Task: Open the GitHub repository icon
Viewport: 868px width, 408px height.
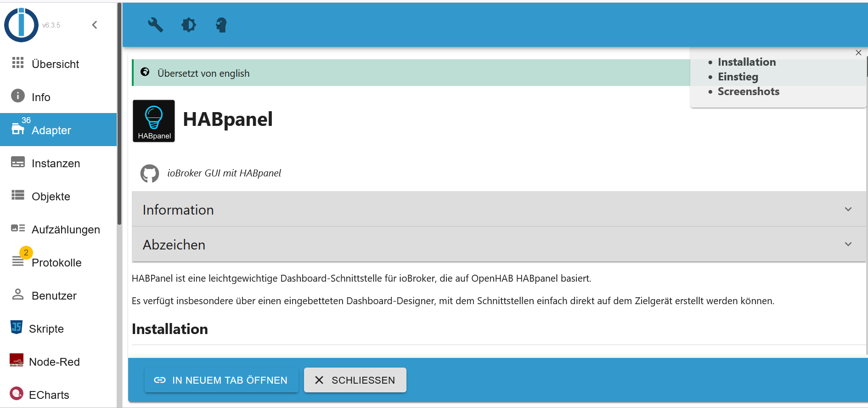Action: [x=150, y=174]
